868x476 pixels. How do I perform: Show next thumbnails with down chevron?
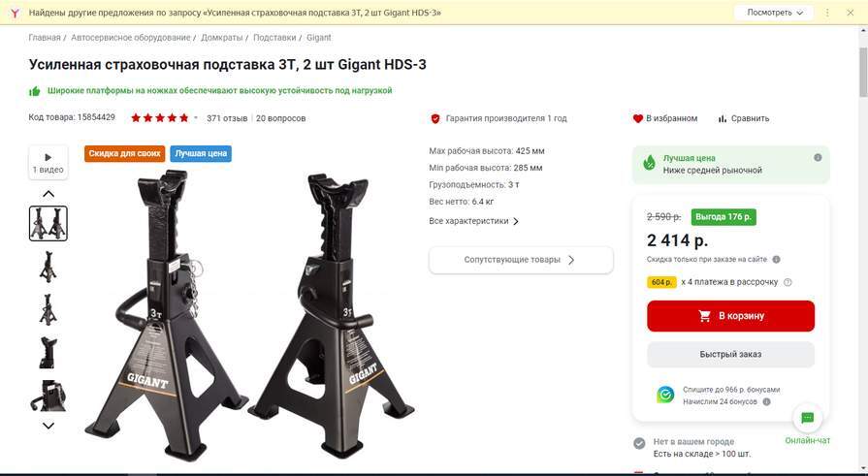pos(48,426)
